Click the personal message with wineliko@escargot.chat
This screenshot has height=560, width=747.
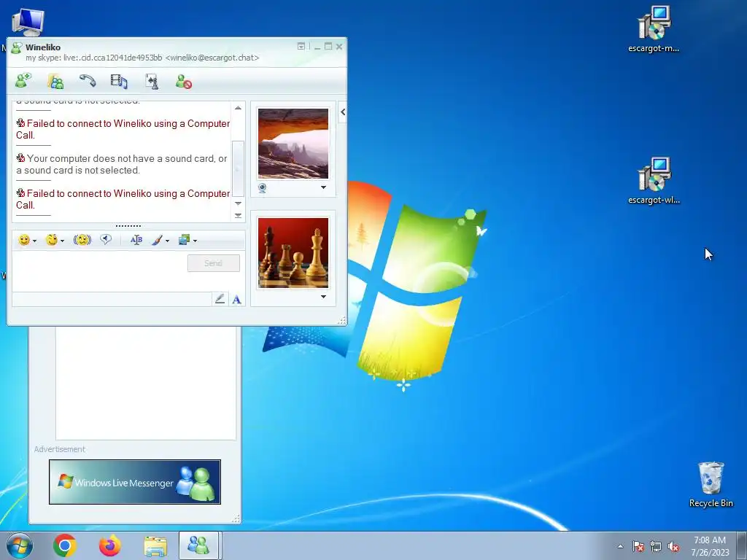pyautogui.click(x=142, y=58)
